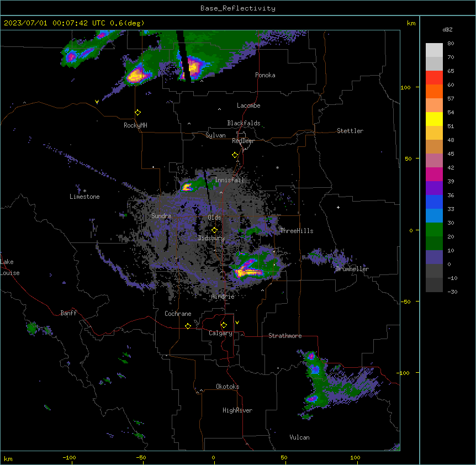The image size is (476, 465).
Task: Select the HighRiver label
Action: pyautogui.click(x=237, y=410)
